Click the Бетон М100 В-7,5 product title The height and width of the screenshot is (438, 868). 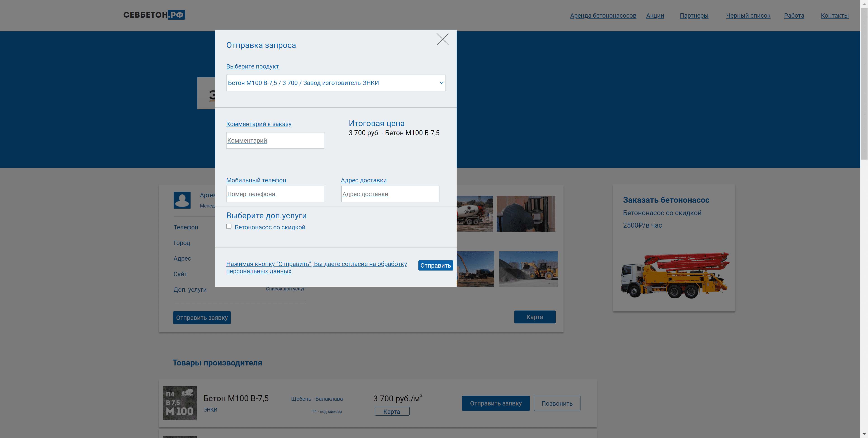coord(236,398)
